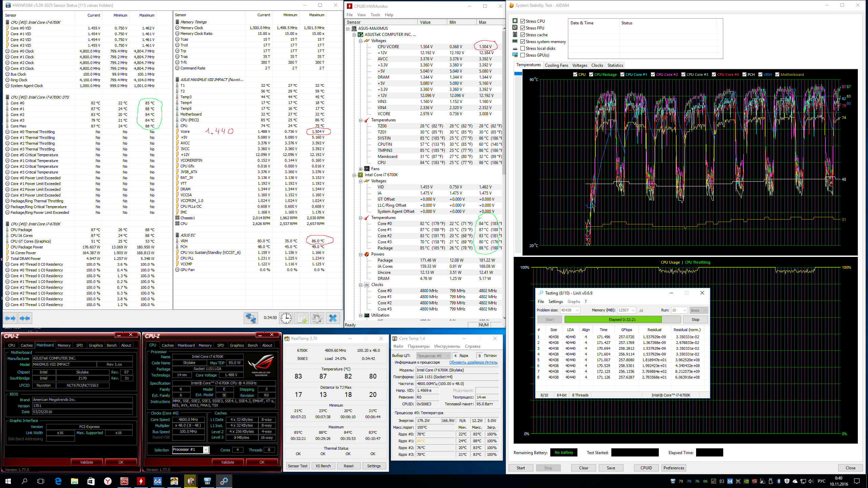Click HWiNFO log file with plus icon
Image resolution: width=868 pixels, height=488 pixels.
(301, 318)
